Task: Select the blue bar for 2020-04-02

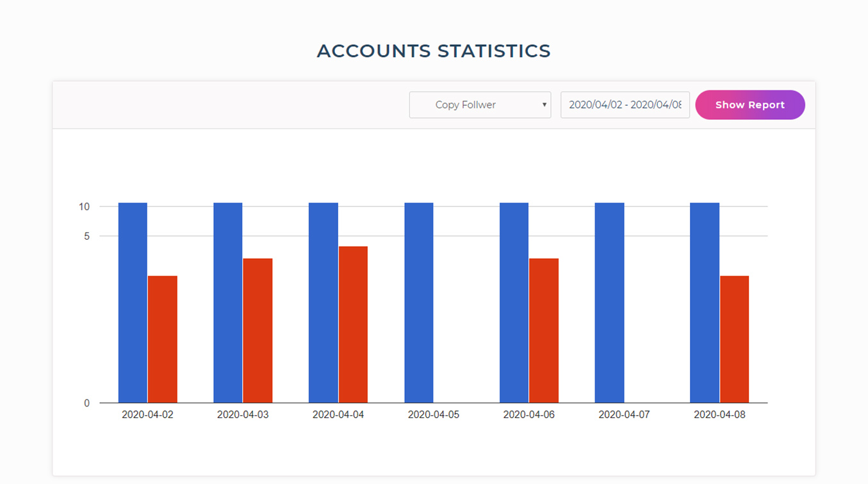Action: point(132,301)
